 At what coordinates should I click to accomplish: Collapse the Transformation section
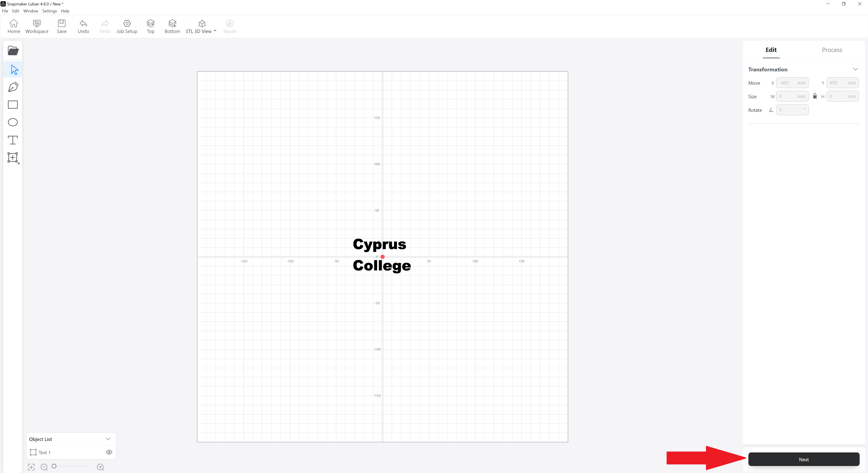(x=855, y=69)
